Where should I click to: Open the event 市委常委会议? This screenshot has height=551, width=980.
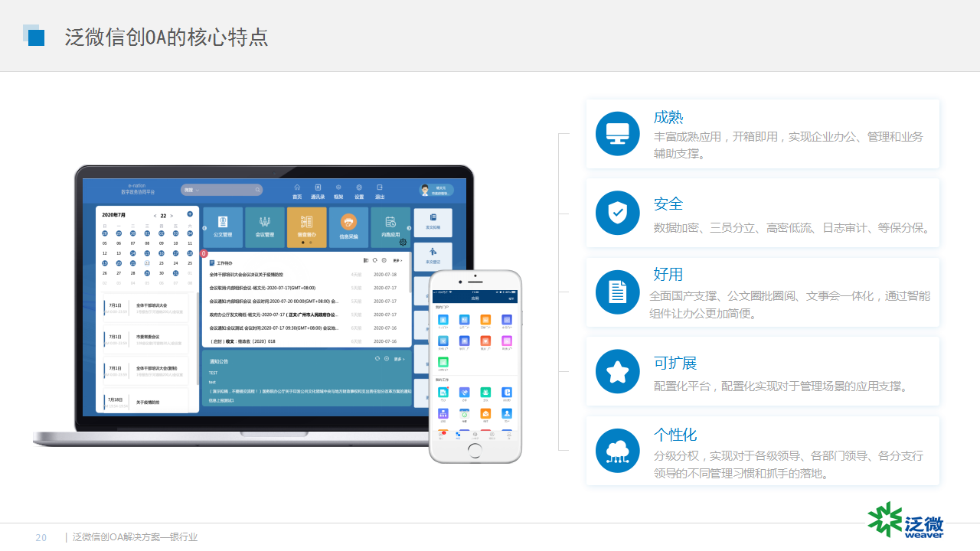[146, 339]
